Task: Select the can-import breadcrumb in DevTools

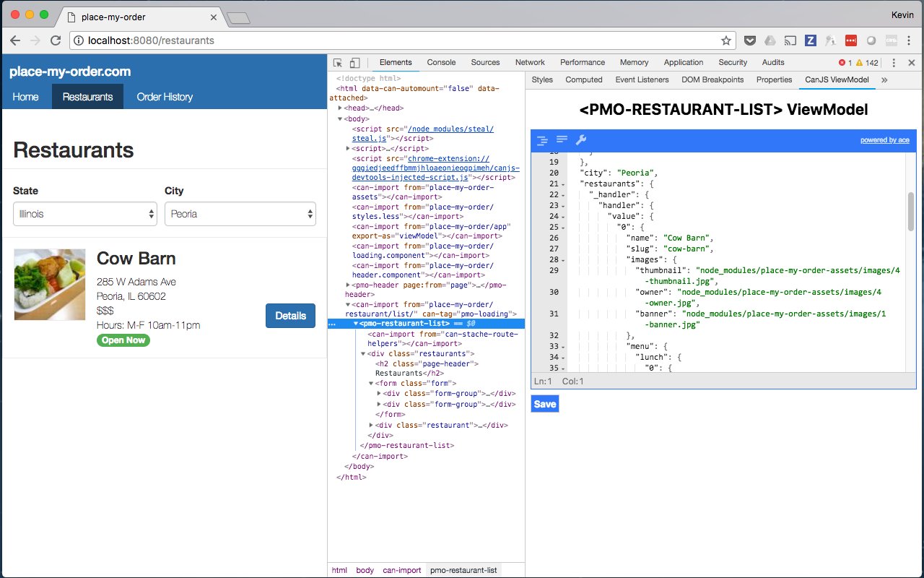Action: click(402, 570)
